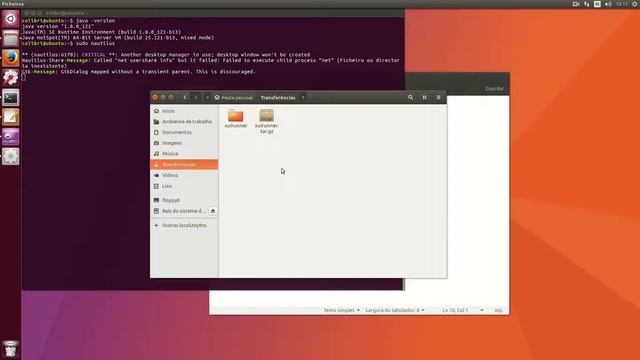Open the tools settings icon in launcher
Viewport: 640px width, 360px height.
click(11, 78)
